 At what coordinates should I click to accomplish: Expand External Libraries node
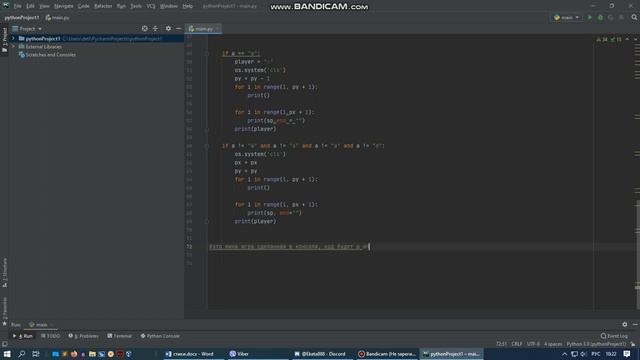coord(13,47)
